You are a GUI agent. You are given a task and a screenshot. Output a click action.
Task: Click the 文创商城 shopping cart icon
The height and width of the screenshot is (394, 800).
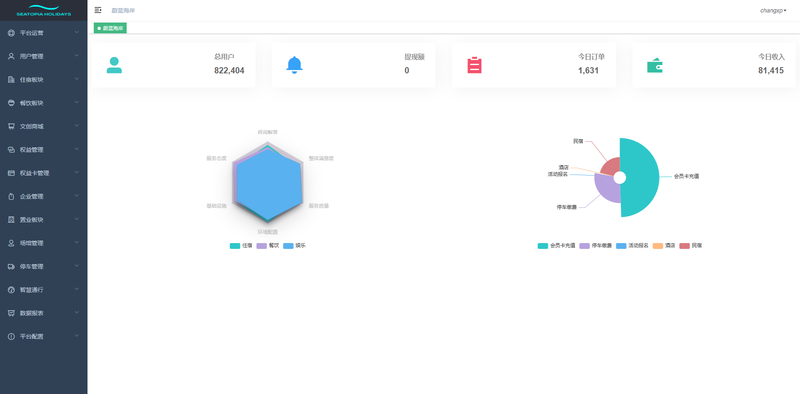click(11, 127)
